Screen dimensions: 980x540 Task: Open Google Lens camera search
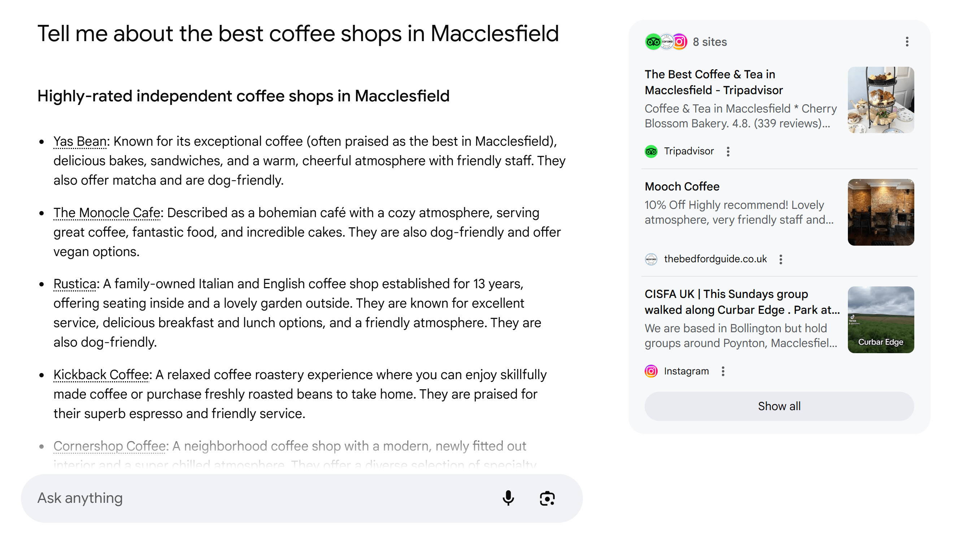coord(547,498)
